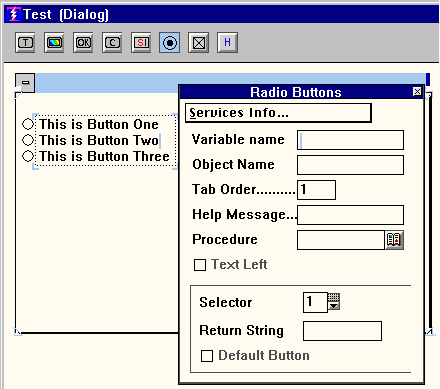This screenshot has width=440, height=389.
Task: Toggle the Default Button checkbox
Action: [207, 356]
